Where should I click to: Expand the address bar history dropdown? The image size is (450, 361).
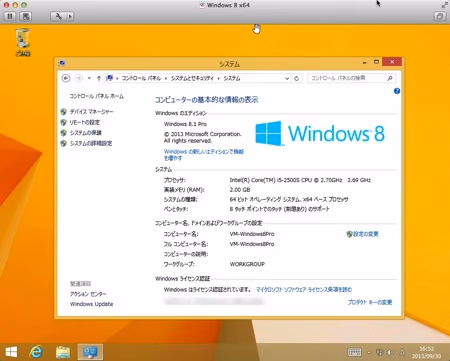[287, 79]
